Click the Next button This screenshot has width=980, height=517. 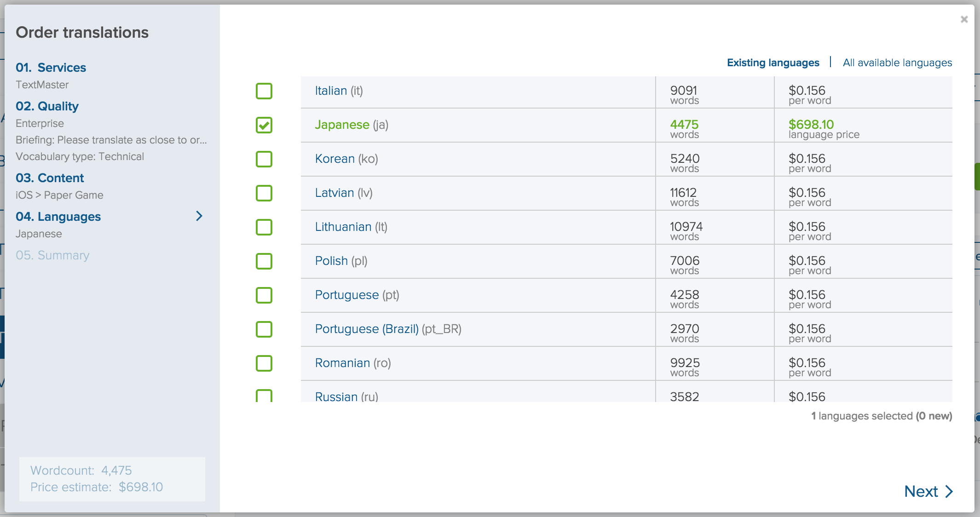click(928, 491)
